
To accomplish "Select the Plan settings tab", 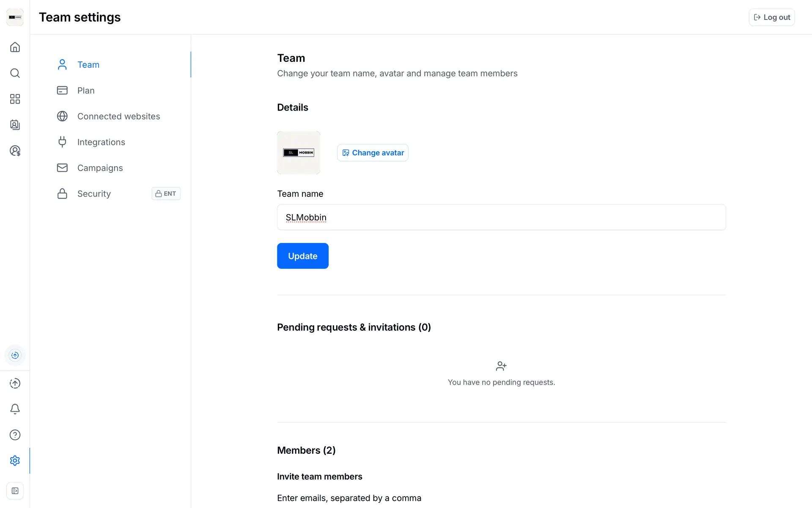I will (86, 91).
